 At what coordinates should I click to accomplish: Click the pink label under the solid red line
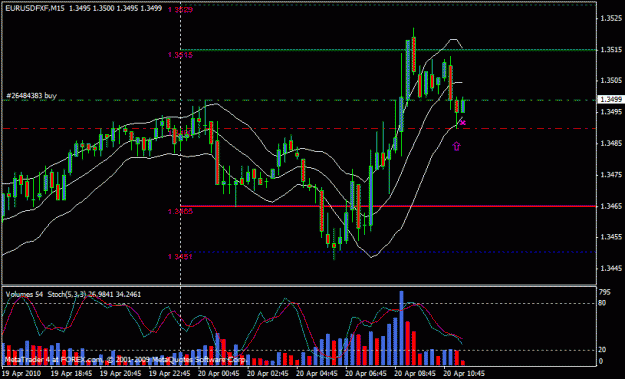[x=181, y=211]
